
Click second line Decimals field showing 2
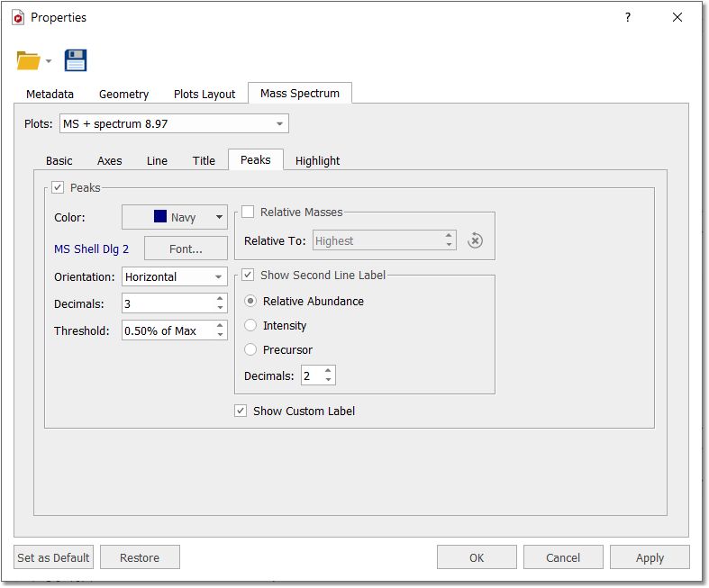pyautogui.click(x=312, y=375)
